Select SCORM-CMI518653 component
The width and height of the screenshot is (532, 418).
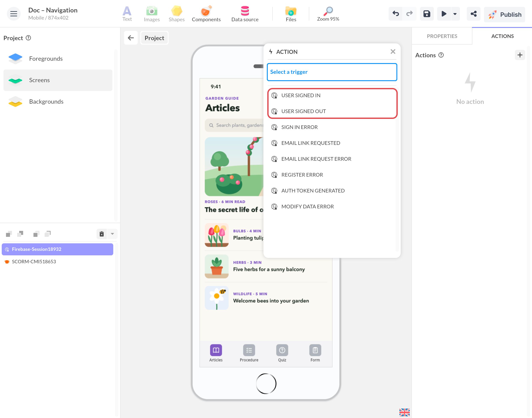(57, 262)
